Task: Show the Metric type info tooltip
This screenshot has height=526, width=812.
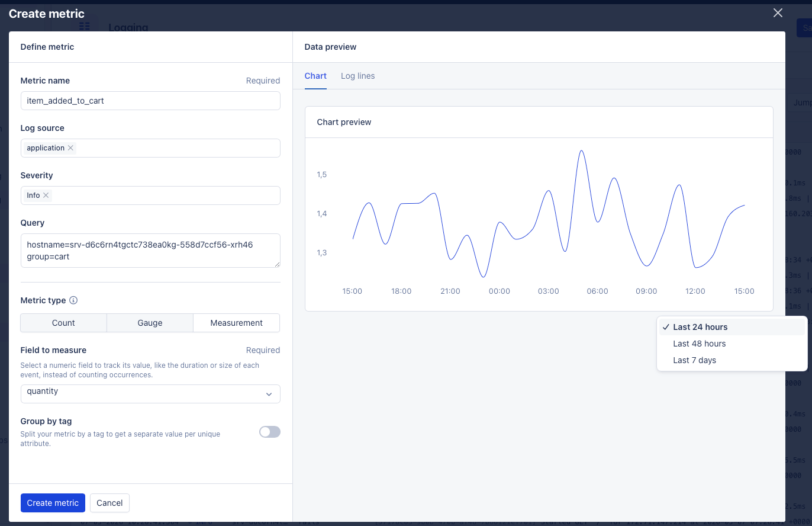Action: (73, 300)
